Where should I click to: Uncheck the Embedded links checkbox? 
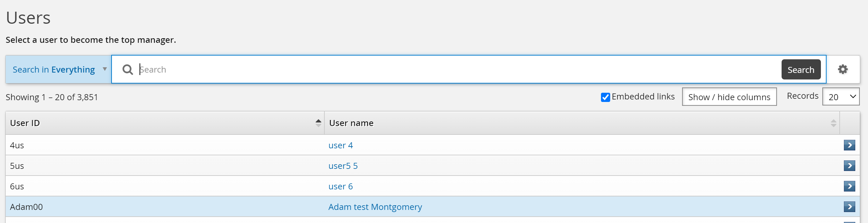[x=605, y=97]
